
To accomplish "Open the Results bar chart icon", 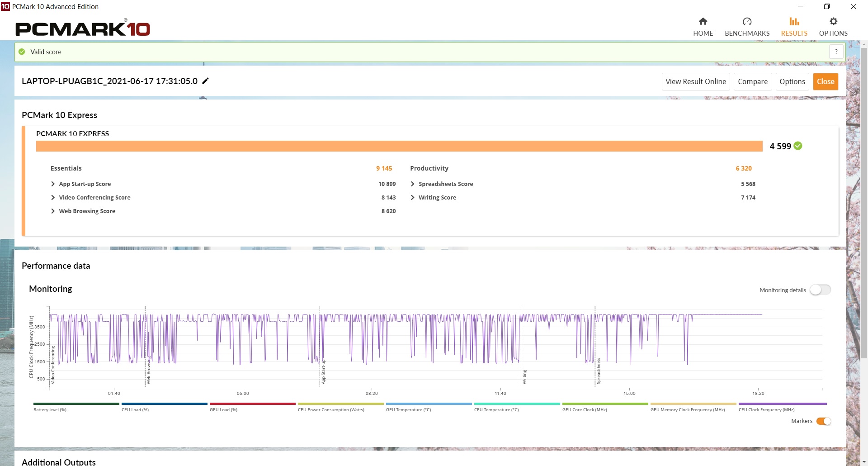I will [x=794, y=21].
